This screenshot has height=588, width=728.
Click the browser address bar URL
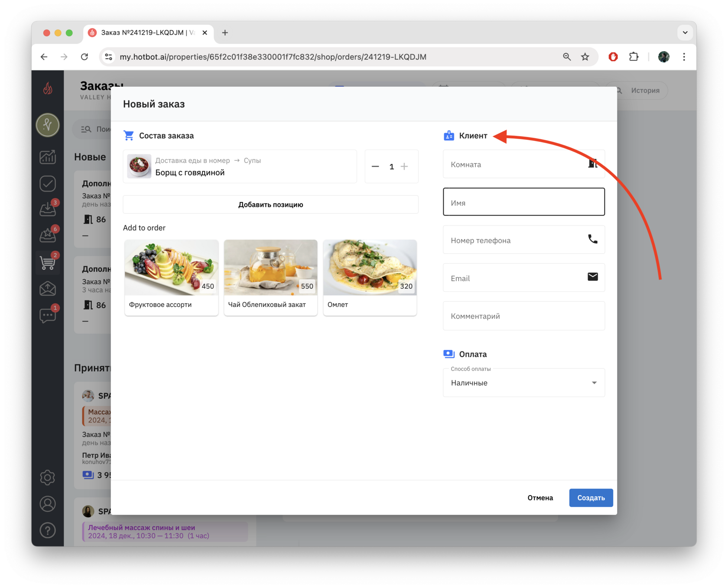[x=273, y=57]
